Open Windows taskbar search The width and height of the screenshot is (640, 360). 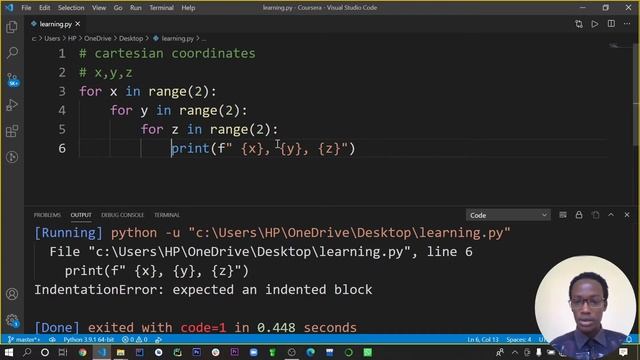pyautogui.click(x=27, y=352)
